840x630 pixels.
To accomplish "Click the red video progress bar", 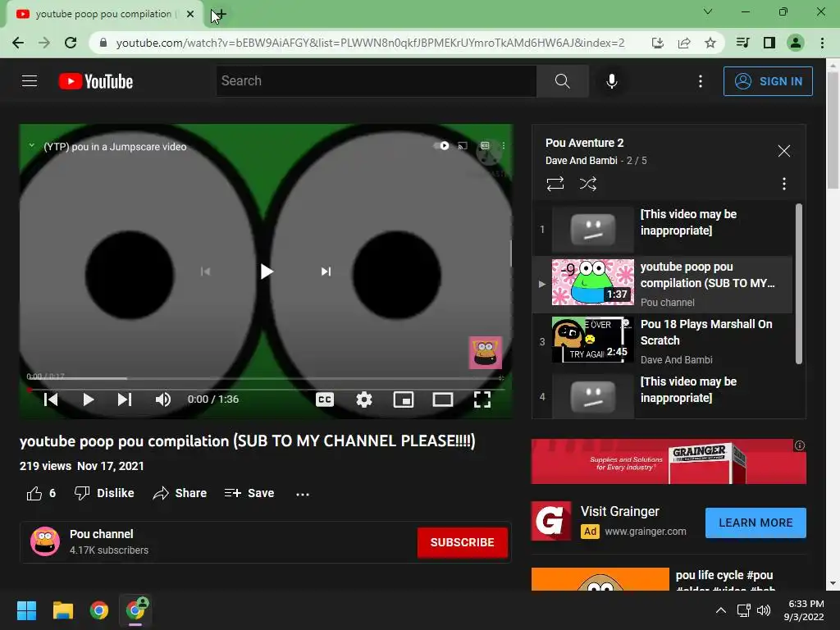I will (x=267, y=390).
